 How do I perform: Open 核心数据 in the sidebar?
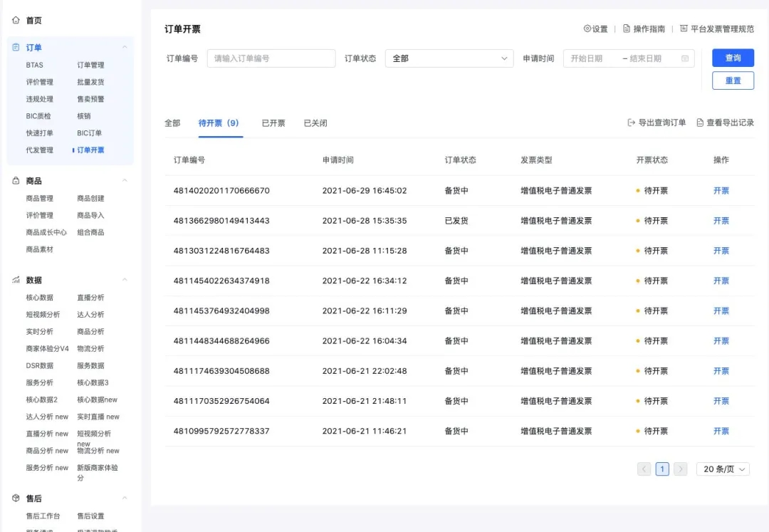(40, 298)
